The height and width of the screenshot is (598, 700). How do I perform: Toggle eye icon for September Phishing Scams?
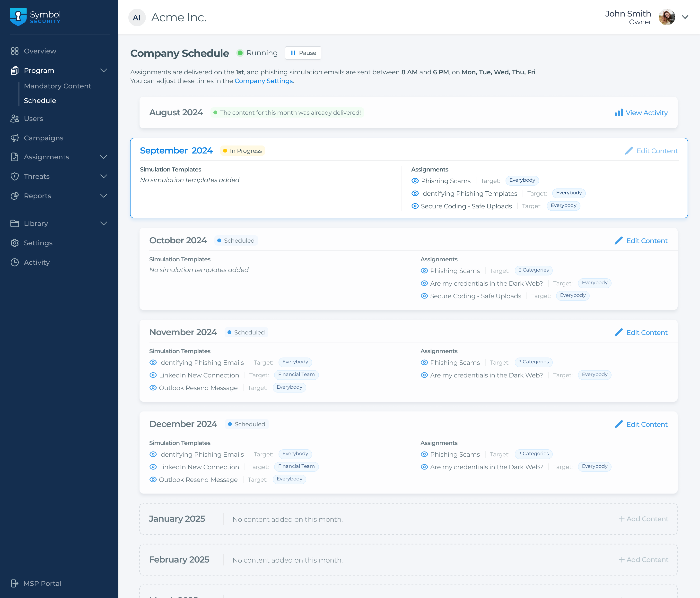(415, 181)
